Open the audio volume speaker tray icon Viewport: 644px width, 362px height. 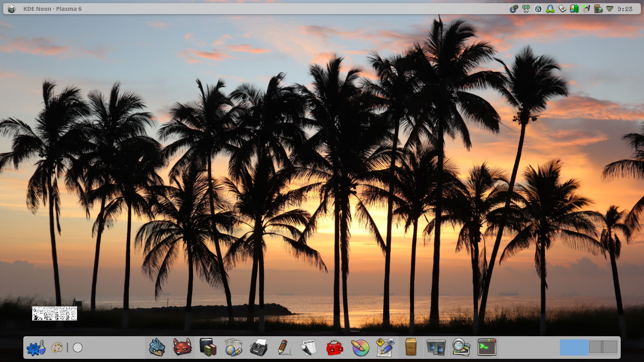599,9
